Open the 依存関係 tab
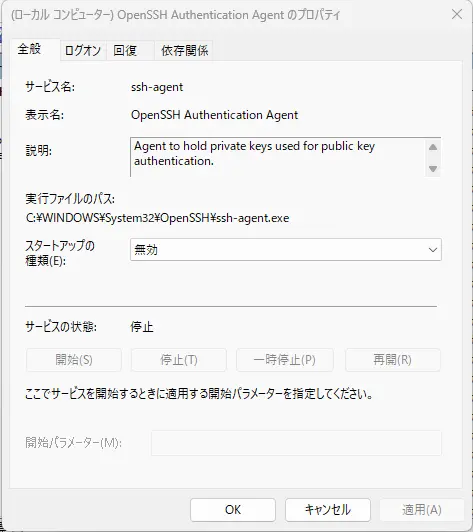 click(184, 51)
